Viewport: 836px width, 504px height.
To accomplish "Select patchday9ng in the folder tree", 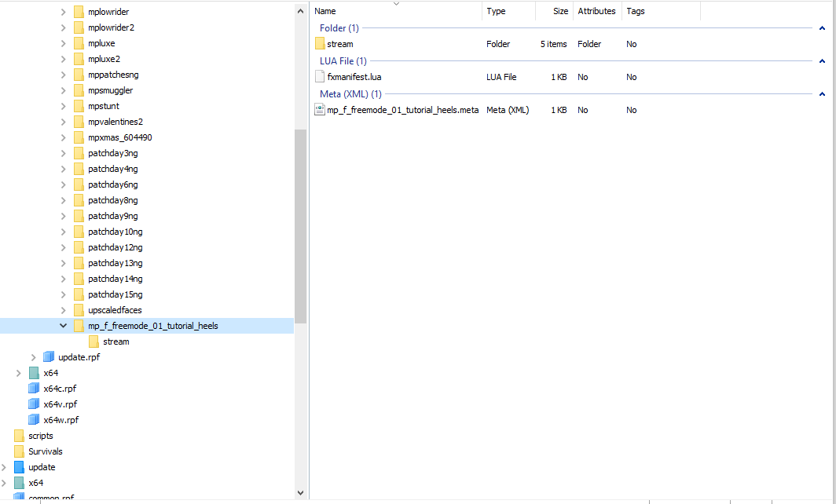I will [x=113, y=217].
